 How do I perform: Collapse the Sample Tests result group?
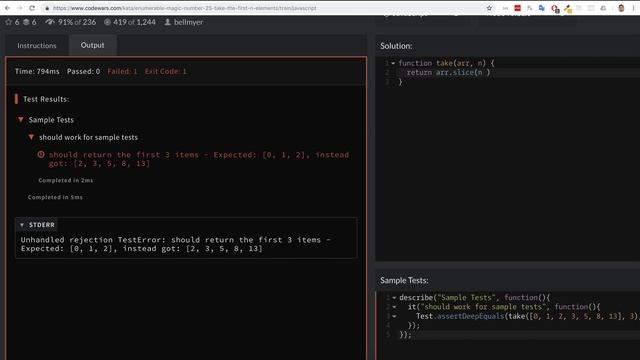click(x=20, y=120)
